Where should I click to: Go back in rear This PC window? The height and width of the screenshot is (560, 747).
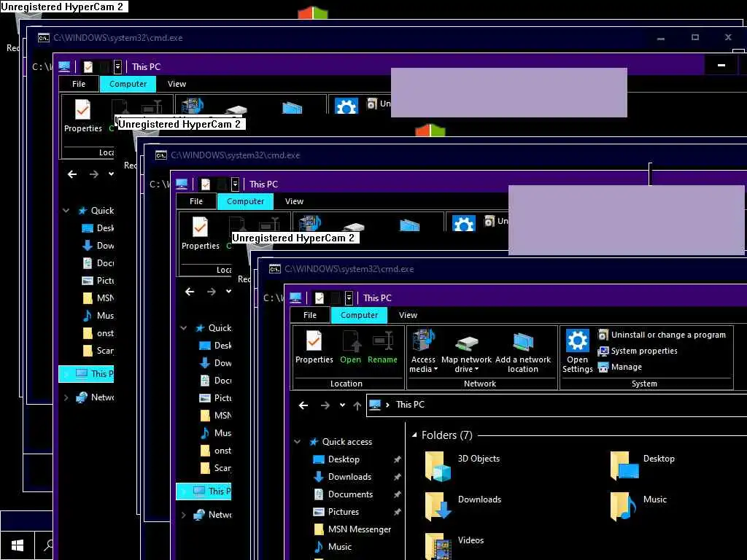pos(72,174)
